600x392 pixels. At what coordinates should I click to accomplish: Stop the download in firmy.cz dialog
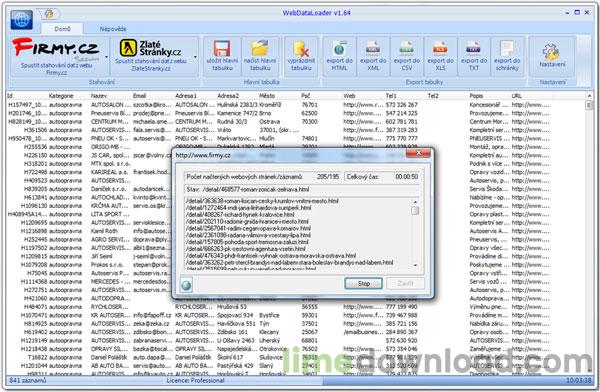point(364,283)
